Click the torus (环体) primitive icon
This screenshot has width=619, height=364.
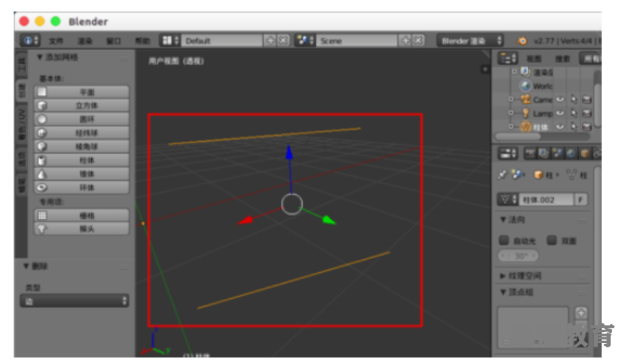(42, 187)
